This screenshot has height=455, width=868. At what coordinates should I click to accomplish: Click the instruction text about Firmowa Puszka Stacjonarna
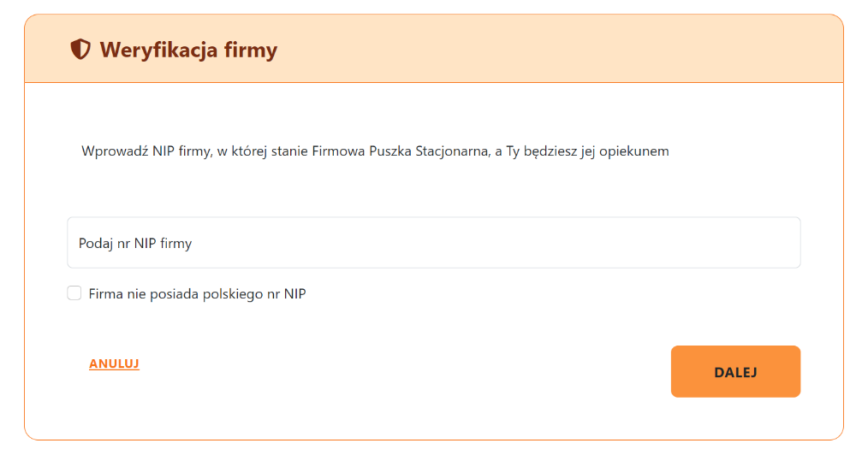375,151
